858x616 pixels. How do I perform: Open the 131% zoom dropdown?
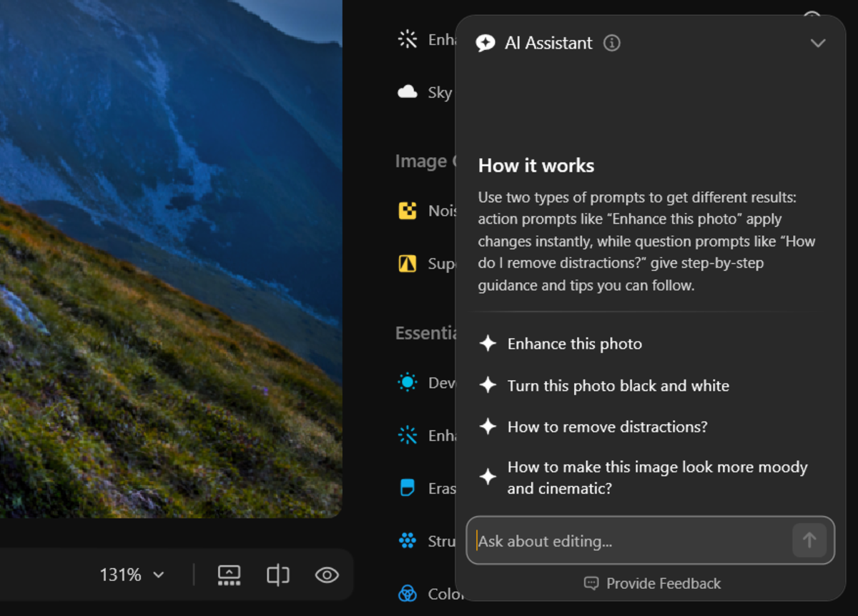coord(132,575)
